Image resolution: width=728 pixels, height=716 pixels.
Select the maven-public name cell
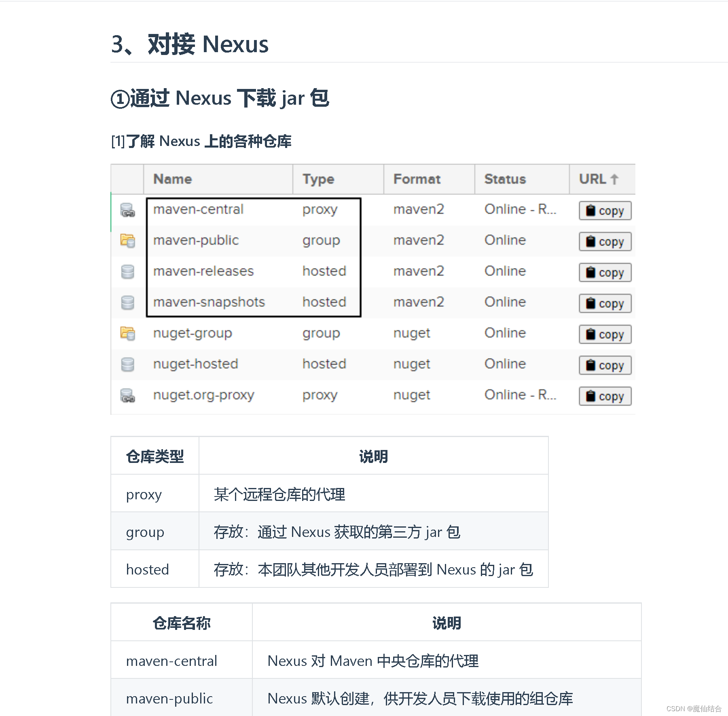pyautogui.click(x=196, y=241)
